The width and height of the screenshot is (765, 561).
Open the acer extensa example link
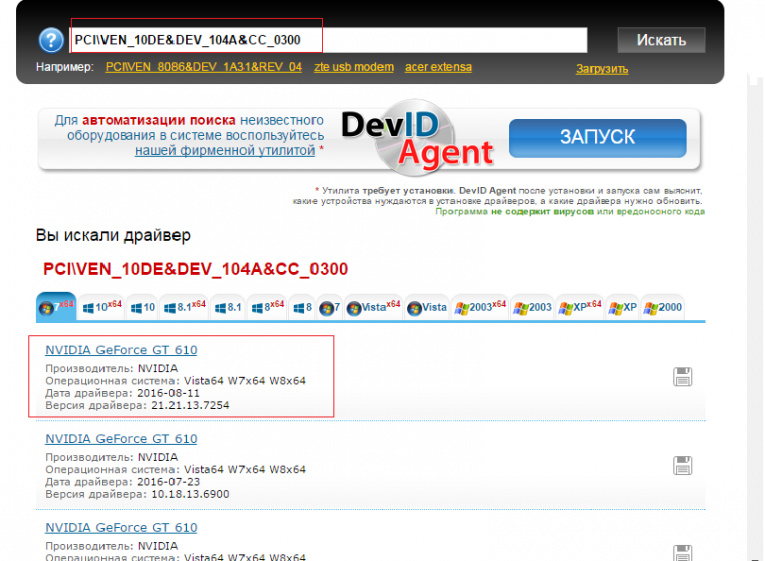tap(438, 67)
